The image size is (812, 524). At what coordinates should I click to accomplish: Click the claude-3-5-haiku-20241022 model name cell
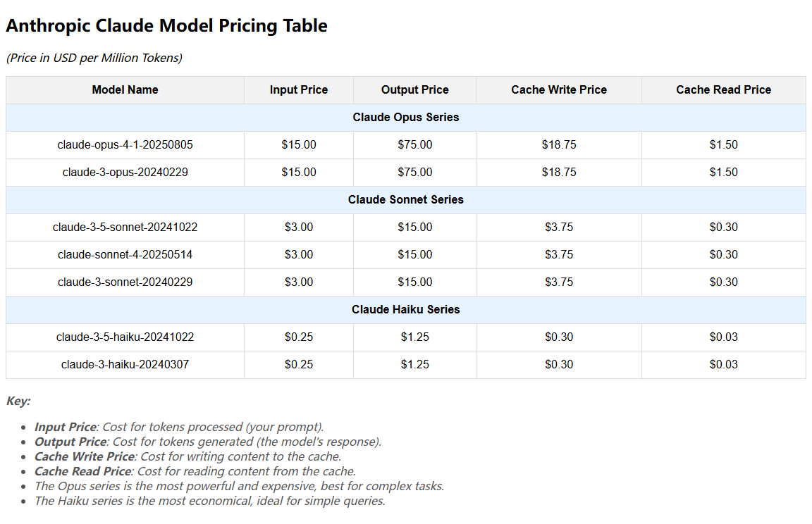pos(125,337)
